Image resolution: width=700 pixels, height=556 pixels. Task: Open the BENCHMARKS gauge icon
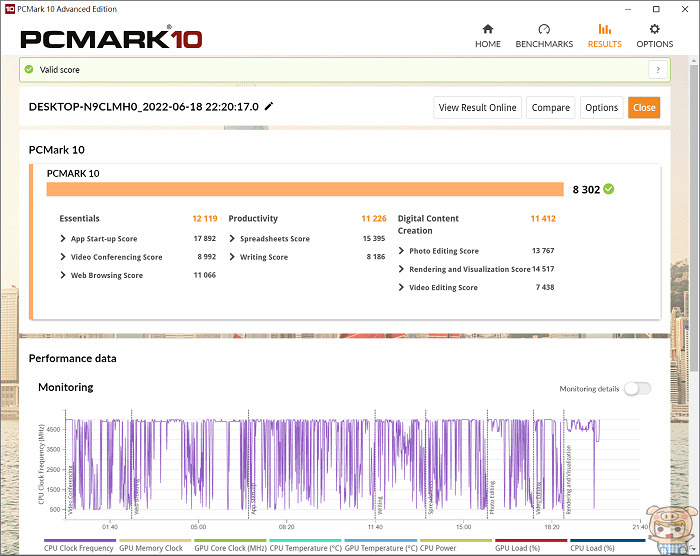pos(544,29)
